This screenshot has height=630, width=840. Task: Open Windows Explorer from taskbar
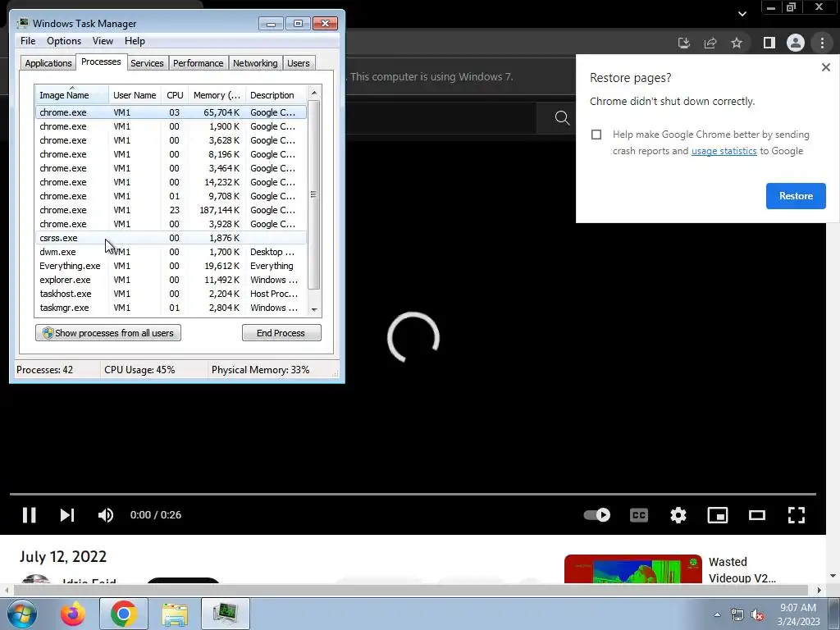point(175,614)
